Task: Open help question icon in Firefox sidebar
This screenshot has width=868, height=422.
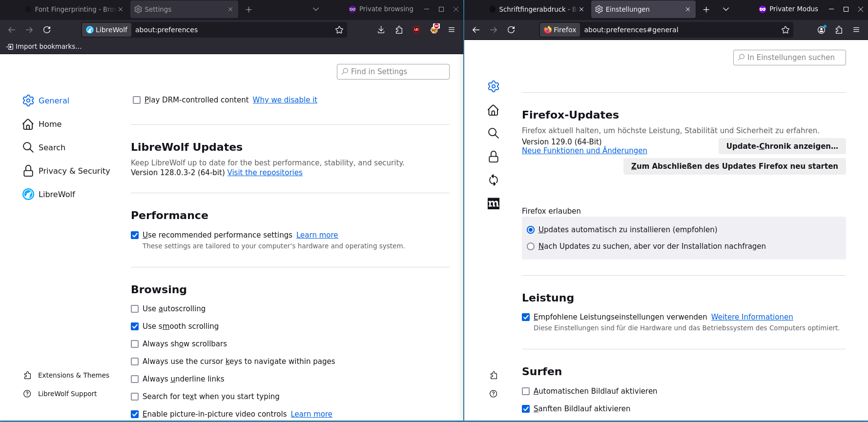Action: point(494,394)
